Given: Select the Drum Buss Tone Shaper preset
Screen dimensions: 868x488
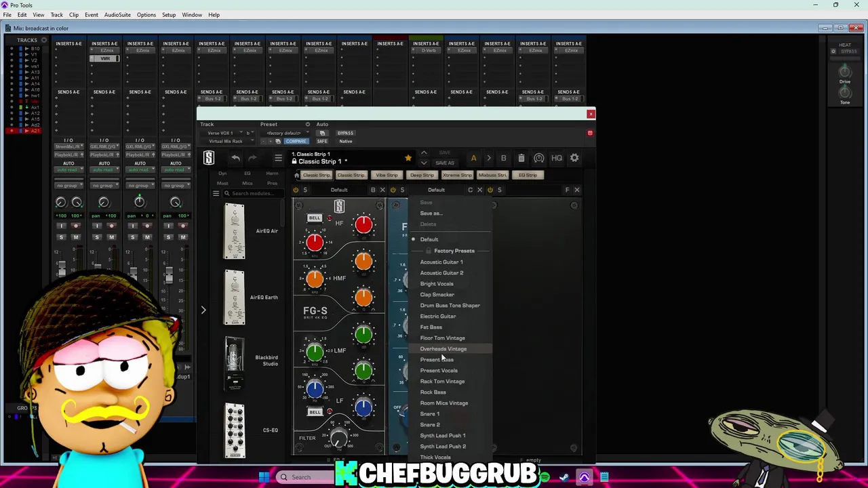Looking at the screenshot, I should tap(450, 306).
